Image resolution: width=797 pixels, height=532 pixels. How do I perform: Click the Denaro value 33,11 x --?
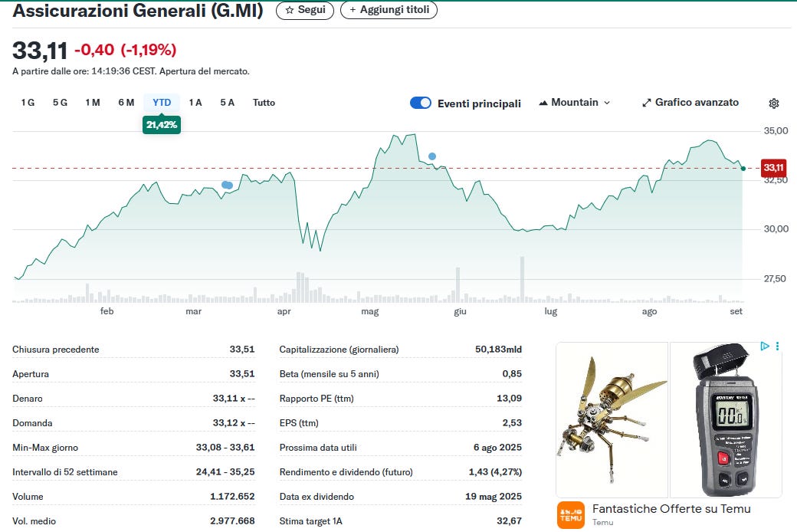pyautogui.click(x=234, y=399)
